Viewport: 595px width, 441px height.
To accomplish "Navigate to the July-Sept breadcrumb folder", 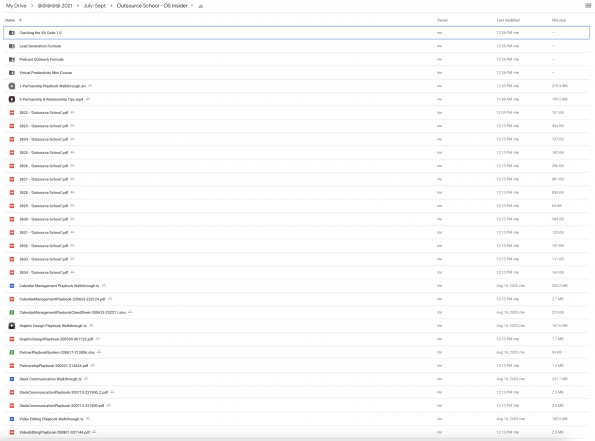I will (94, 6).
